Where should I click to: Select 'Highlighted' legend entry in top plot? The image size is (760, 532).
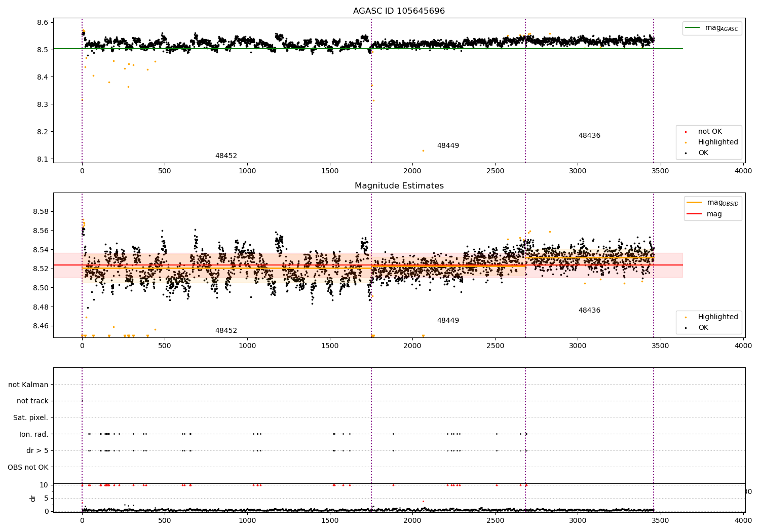pos(718,142)
